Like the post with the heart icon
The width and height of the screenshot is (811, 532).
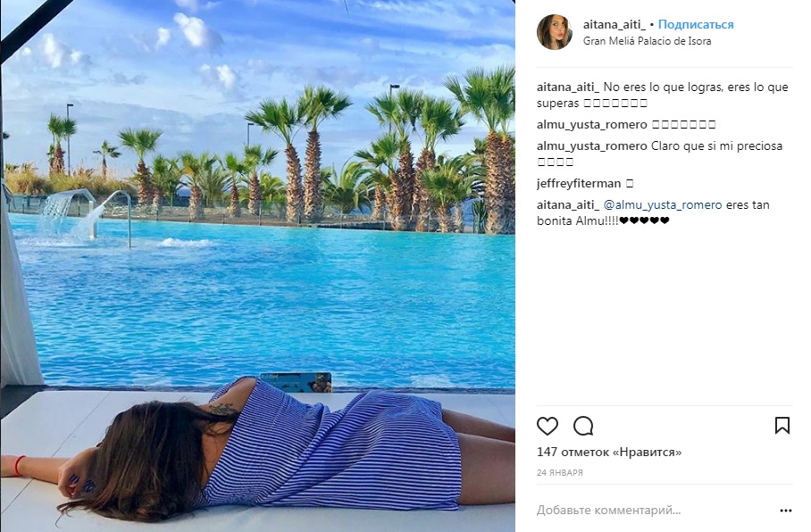548,426
